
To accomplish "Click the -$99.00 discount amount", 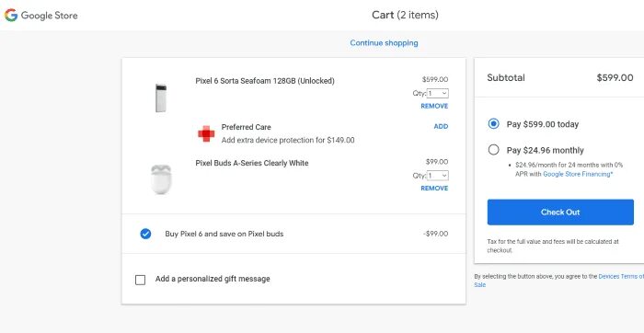I will [435, 234].
